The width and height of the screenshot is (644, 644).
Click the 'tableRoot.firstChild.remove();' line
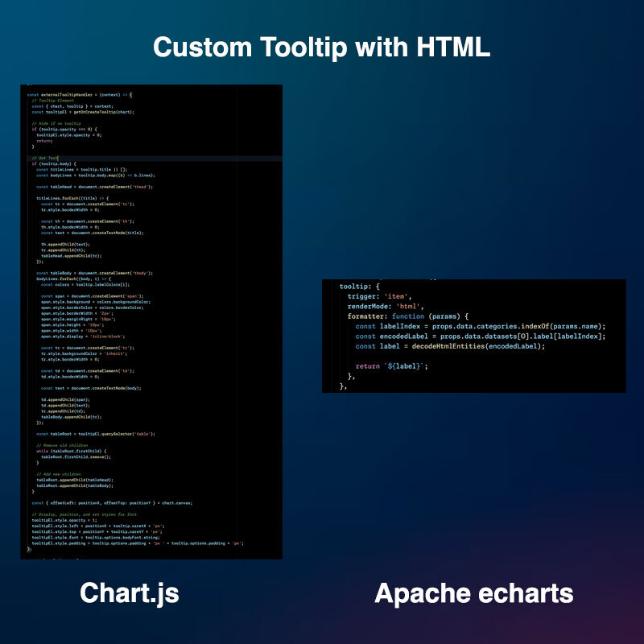click(x=76, y=457)
